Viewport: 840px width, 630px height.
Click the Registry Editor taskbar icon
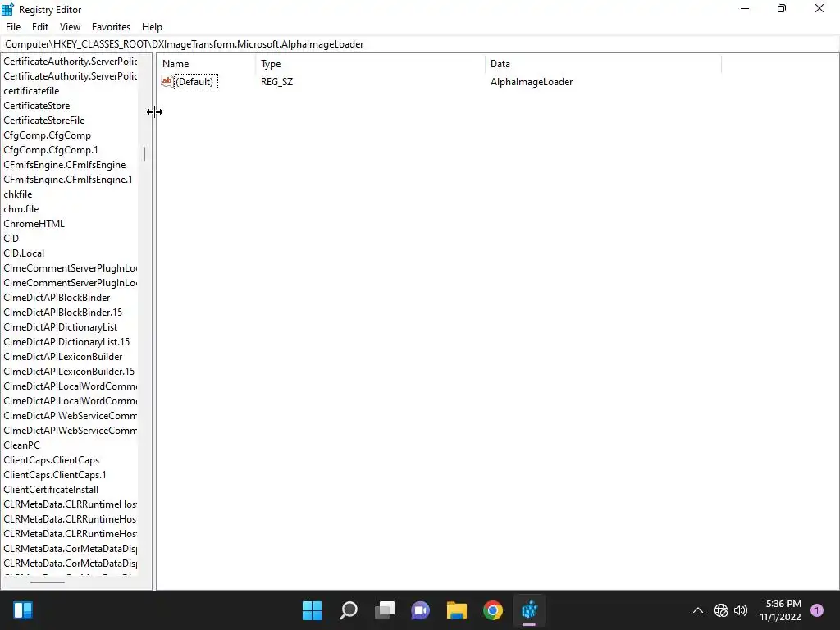pyautogui.click(x=529, y=610)
